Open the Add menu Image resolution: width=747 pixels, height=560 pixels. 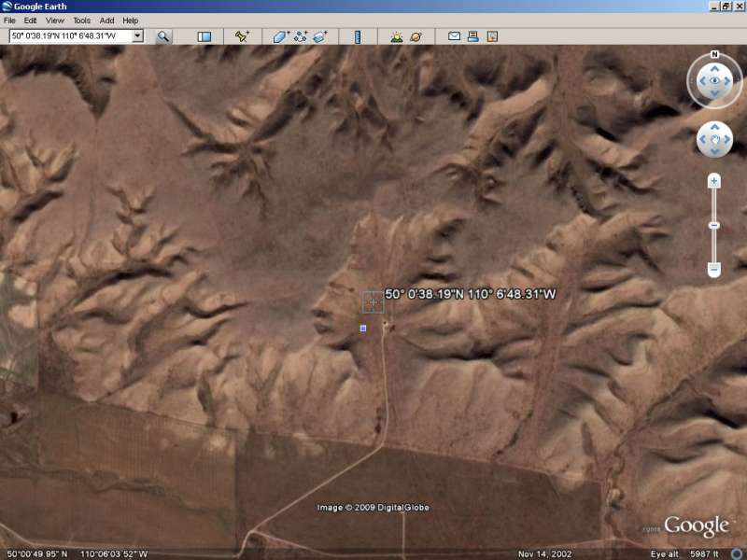coord(106,20)
